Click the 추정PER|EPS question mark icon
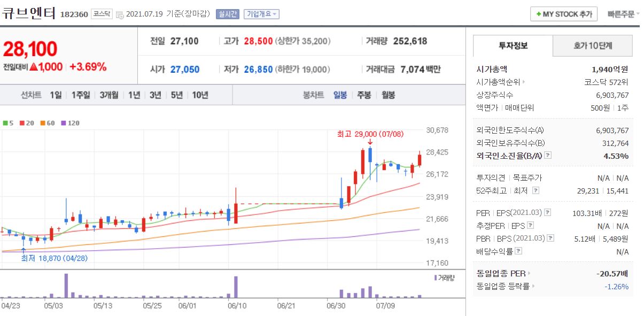 click(530, 226)
